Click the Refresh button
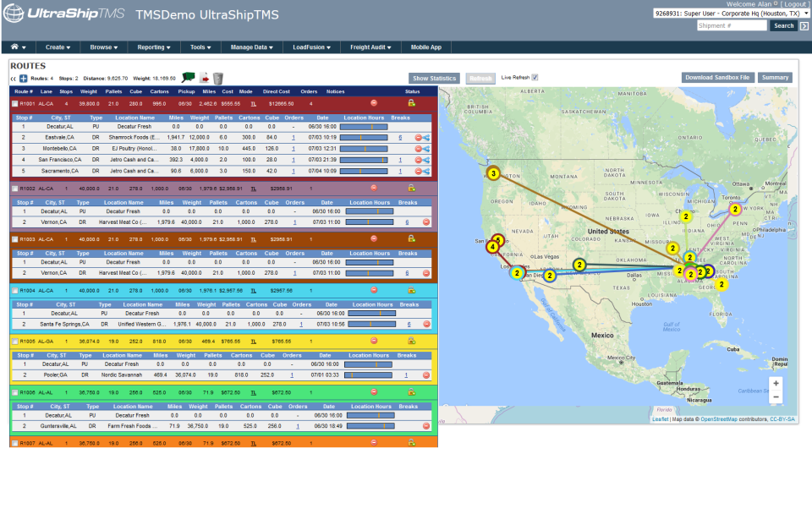This screenshot has width=812, height=525. pyautogui.click(x=480, y=78)
